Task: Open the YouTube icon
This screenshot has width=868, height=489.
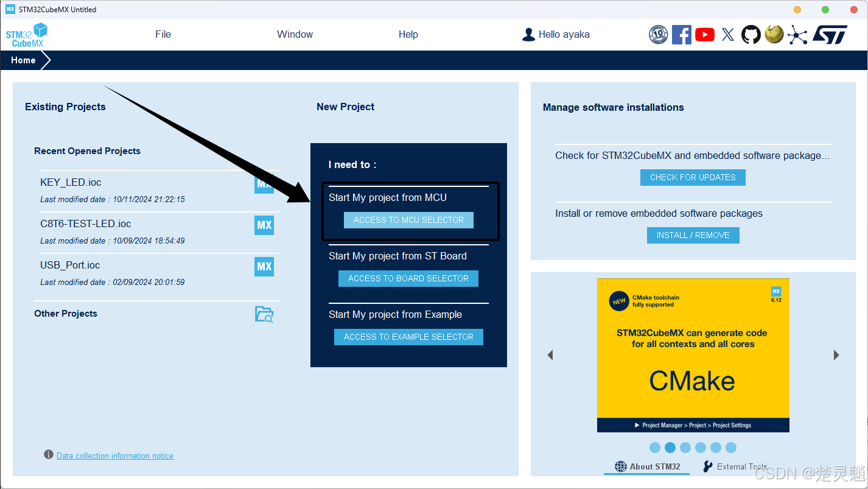Action: tap(704, 35)
